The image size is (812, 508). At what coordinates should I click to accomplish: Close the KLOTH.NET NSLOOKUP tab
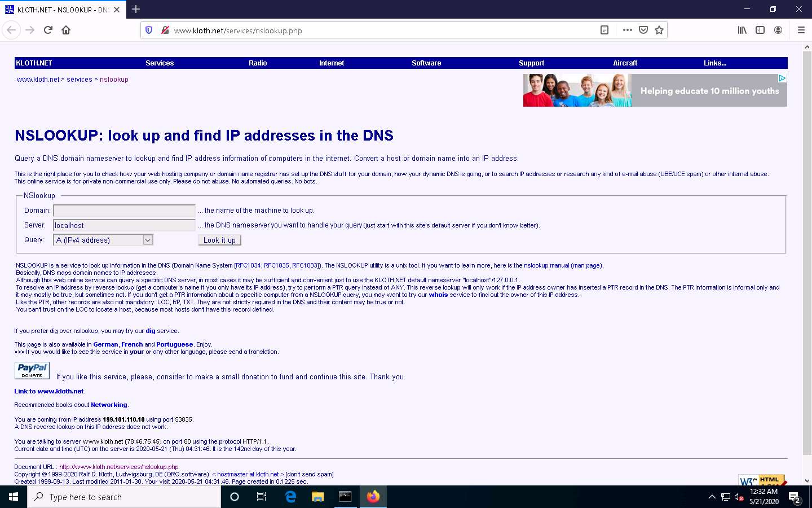coord(117,10)
